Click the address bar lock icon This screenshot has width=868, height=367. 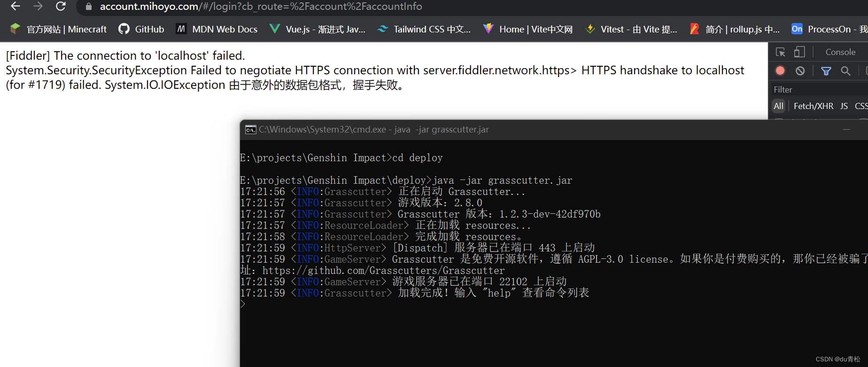point(88,7)
